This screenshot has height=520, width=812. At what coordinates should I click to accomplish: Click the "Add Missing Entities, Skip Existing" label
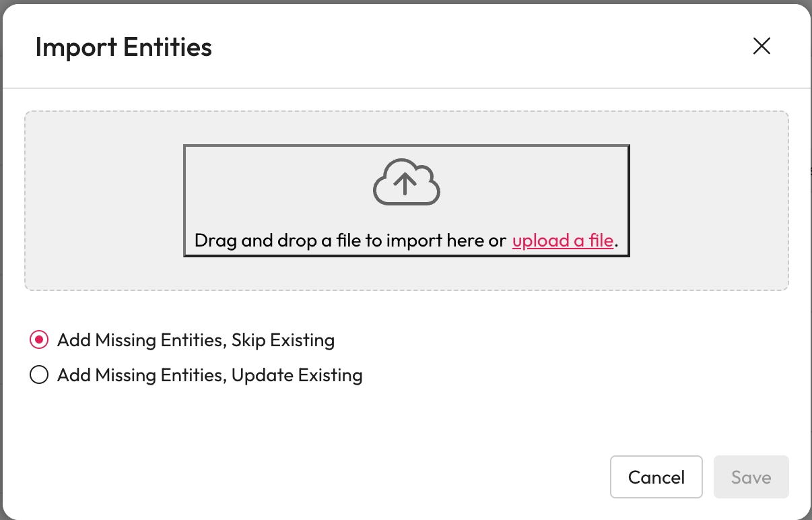196,340
